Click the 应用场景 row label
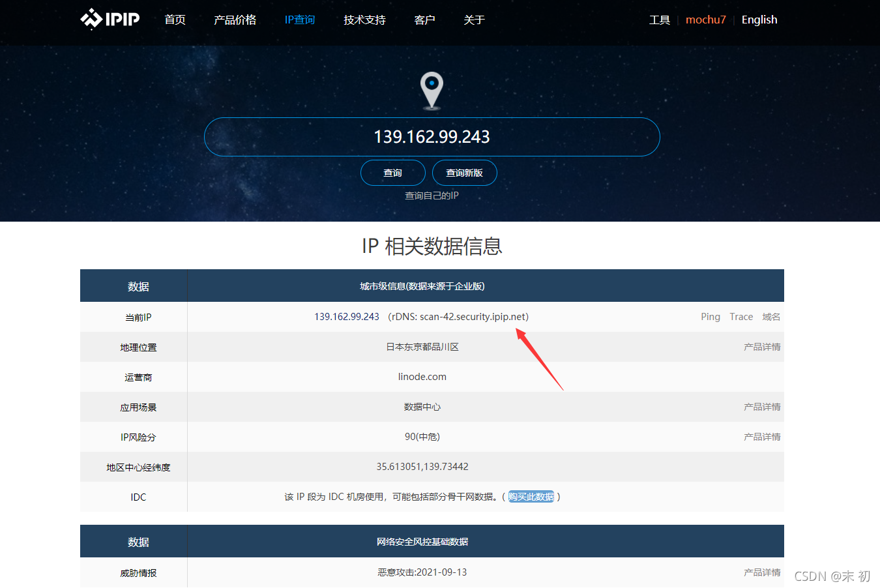The image size is (880, 588). pyautogui.click(x=138, y=407)
